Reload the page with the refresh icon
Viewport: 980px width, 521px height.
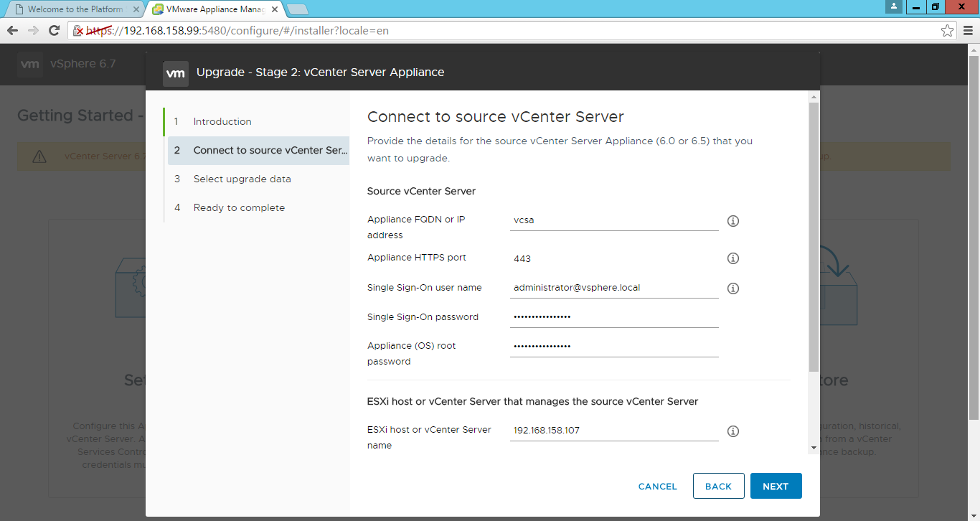(x=54, y=30)
